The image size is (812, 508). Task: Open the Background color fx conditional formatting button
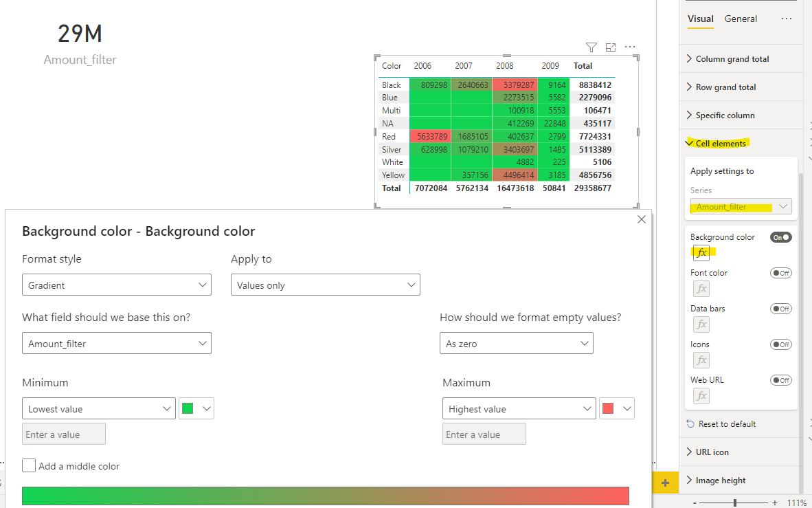701,253
